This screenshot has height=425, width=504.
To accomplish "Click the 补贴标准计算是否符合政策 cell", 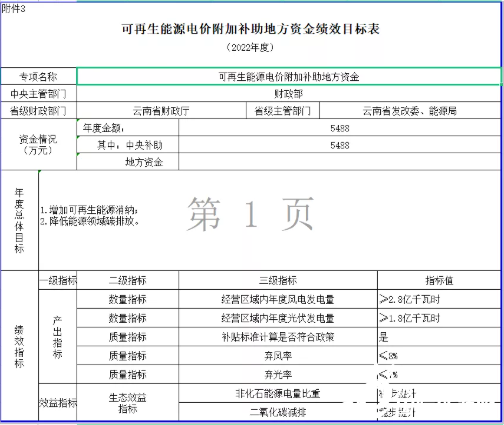I will coord(278,337).
